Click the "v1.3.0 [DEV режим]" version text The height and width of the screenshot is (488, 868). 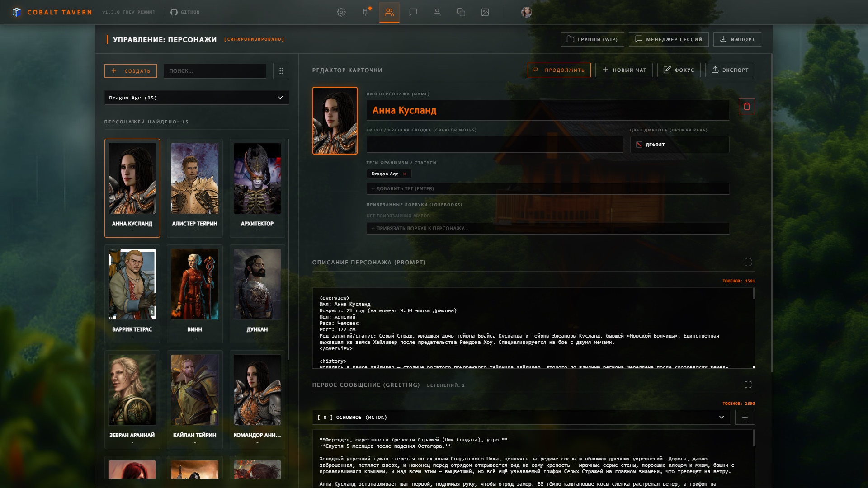[x=128, y=12]
